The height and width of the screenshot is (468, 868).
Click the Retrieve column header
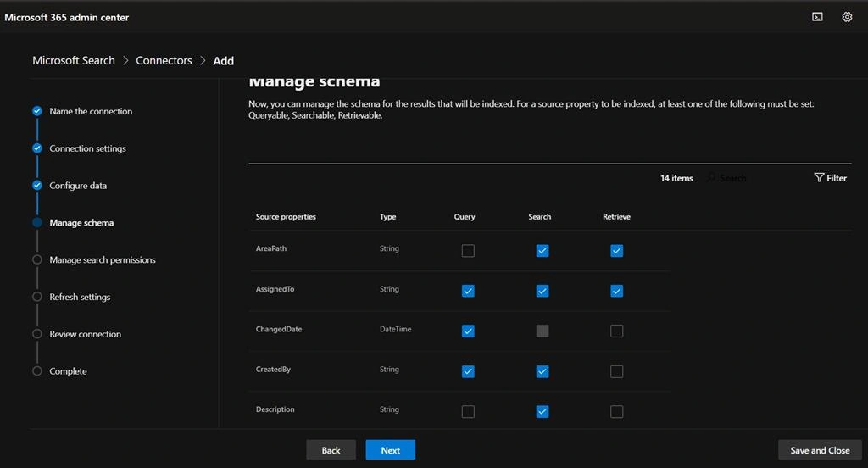pos(617,216)
